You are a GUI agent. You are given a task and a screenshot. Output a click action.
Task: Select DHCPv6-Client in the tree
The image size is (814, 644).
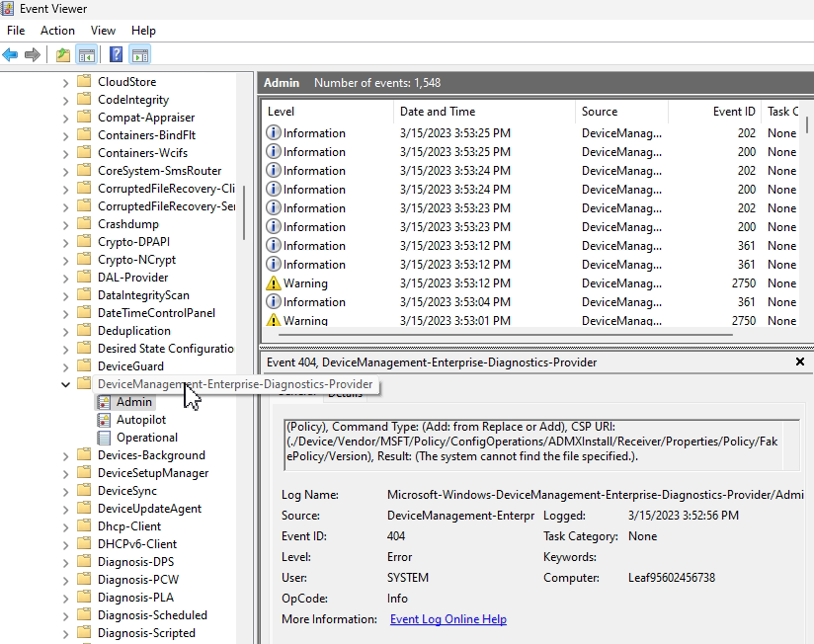pos(137,544)
